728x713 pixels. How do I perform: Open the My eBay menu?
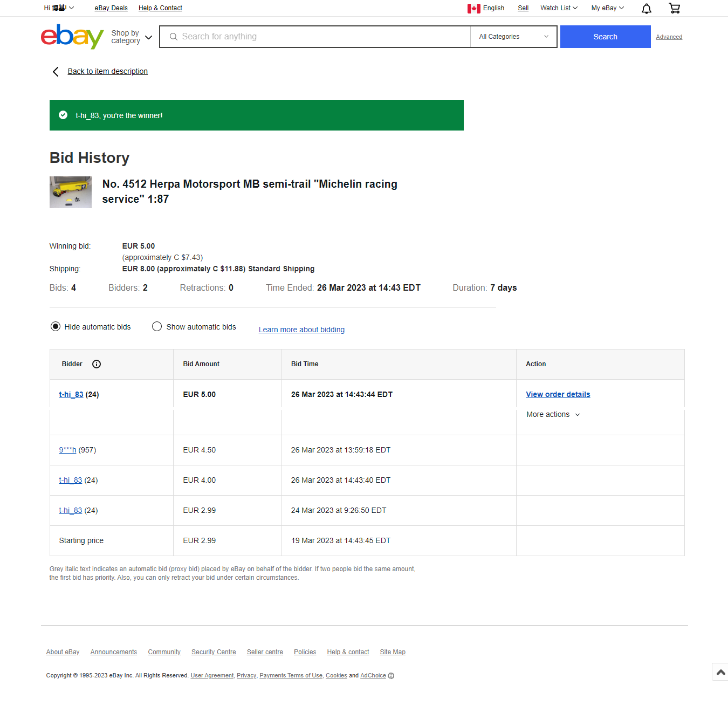coord(607,8)
